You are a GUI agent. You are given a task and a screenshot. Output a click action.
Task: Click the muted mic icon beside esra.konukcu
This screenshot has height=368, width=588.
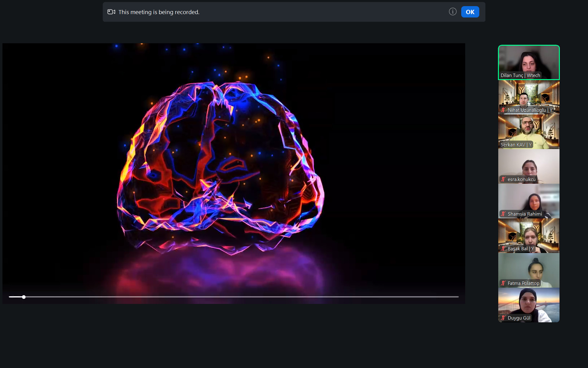click(503, 179)
